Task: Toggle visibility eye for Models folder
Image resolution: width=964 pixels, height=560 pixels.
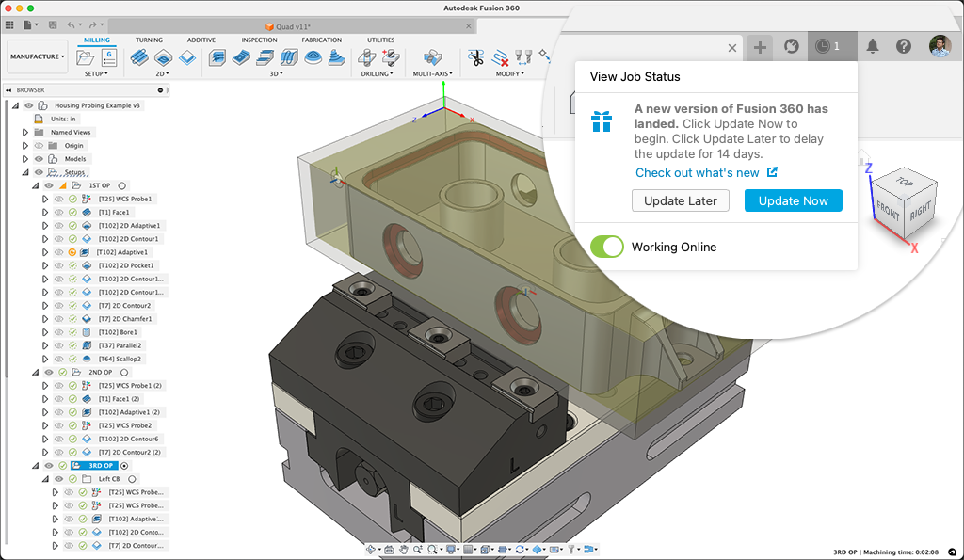Action: click(x=39, y=159)
